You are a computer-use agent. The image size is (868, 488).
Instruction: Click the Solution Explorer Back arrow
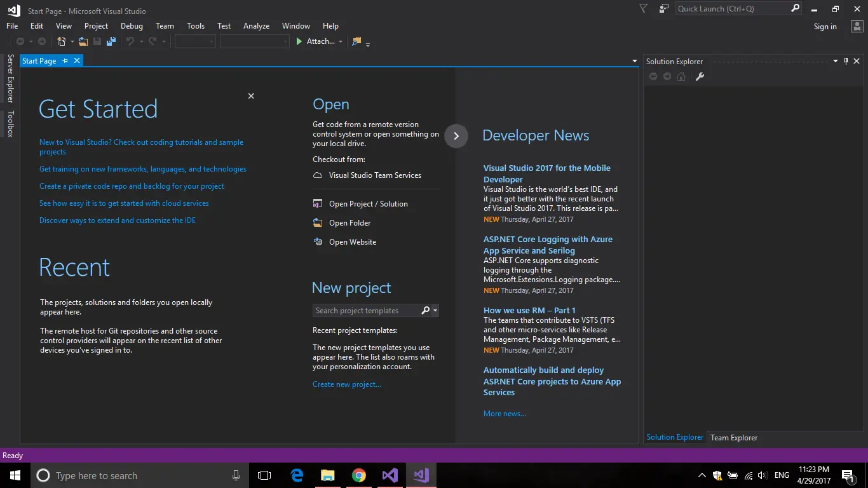click(653, 76)
